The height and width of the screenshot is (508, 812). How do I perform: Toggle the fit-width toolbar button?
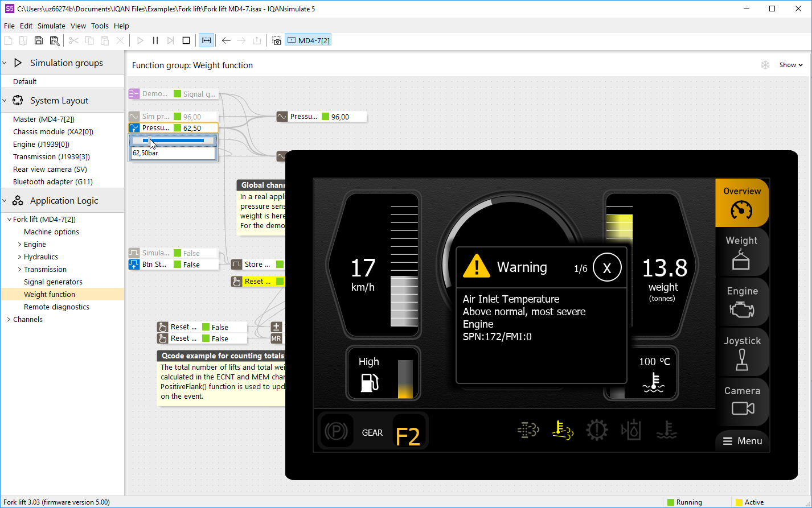[x=206, y=40]
